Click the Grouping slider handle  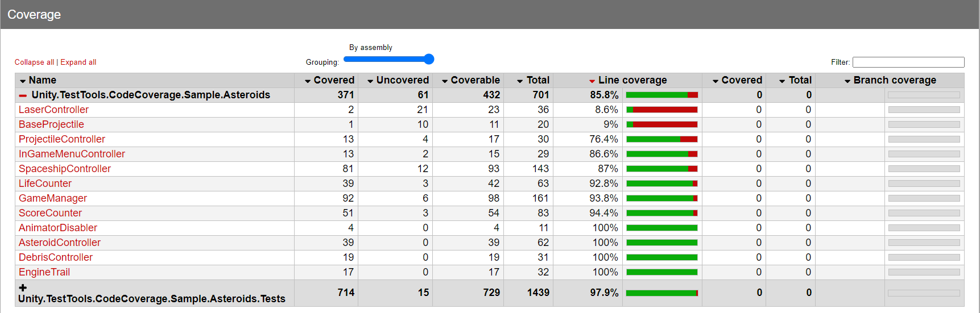429,59
